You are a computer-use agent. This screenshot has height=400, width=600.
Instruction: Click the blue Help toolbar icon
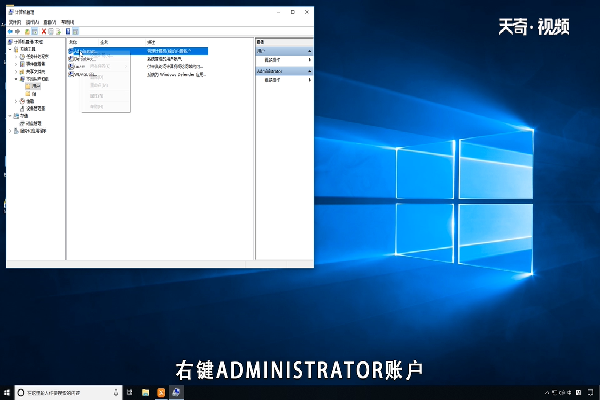pos(68,32)
